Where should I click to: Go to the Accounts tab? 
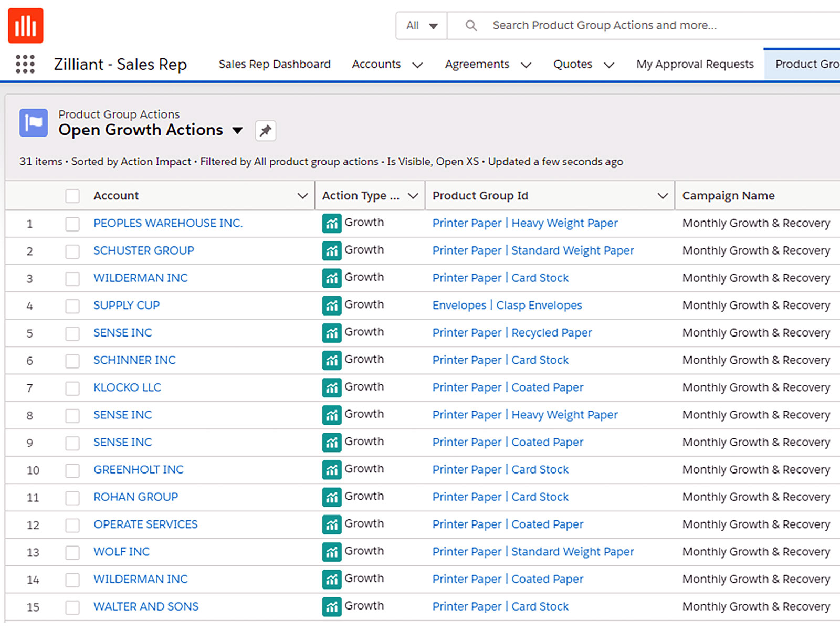pos(376,64)
